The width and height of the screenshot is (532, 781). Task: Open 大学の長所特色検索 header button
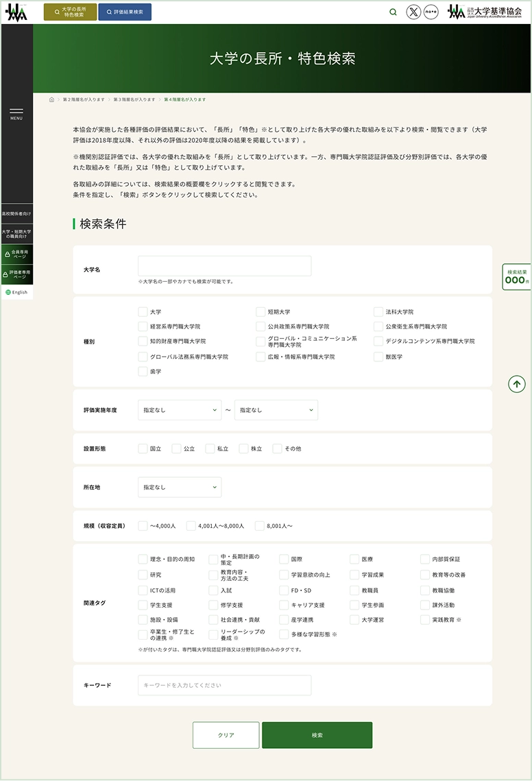70,12
